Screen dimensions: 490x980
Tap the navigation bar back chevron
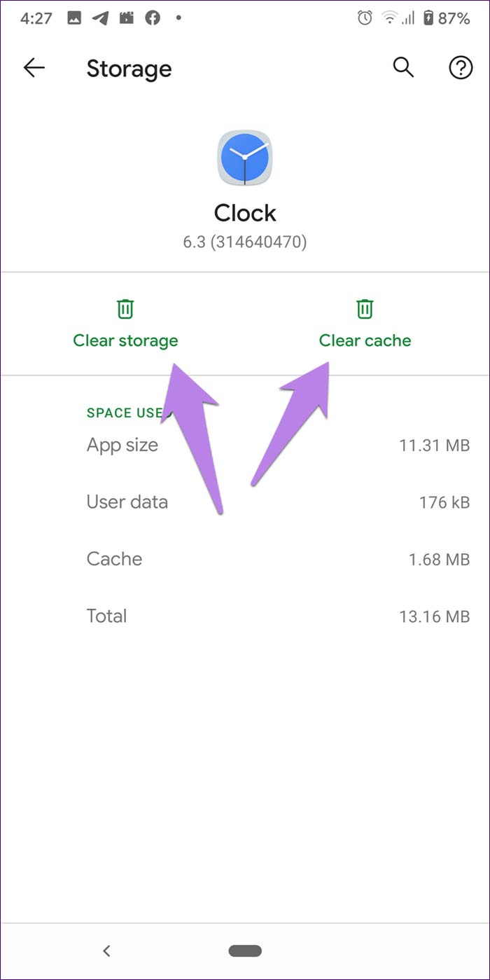[106, 951]
